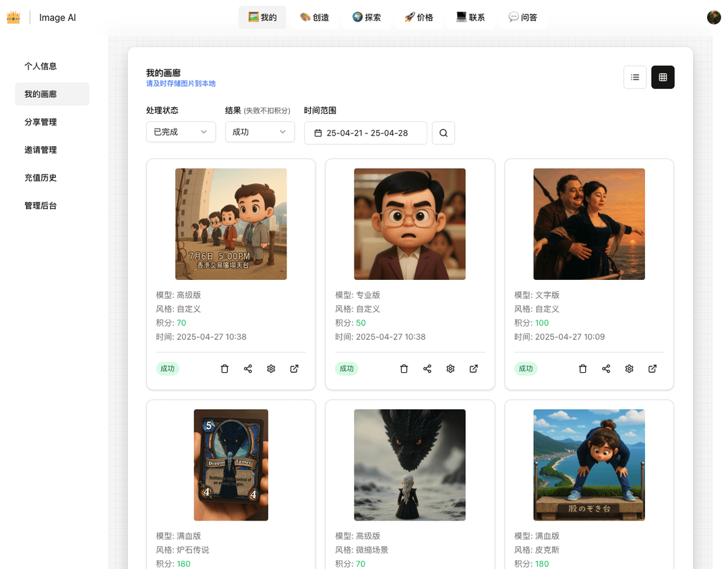Open first gallery image in new window
The image size is (728, 569).
295,369
